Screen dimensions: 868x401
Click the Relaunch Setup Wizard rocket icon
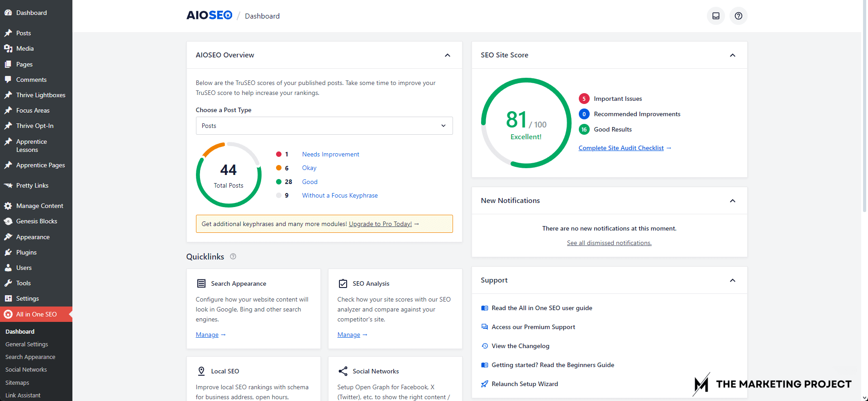(x=485, y=384)
